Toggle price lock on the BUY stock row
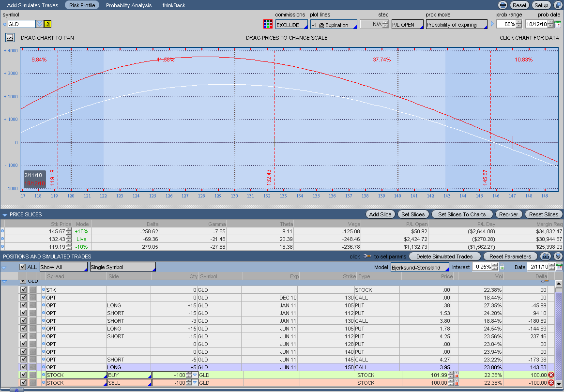 (456, 375)
